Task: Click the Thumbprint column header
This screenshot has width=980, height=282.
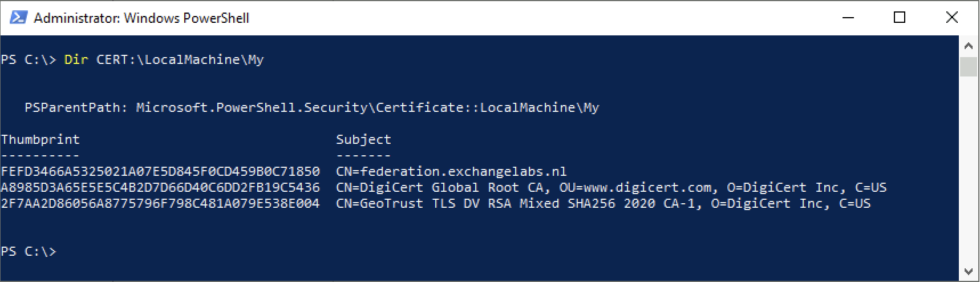Action: coord(41,139)
